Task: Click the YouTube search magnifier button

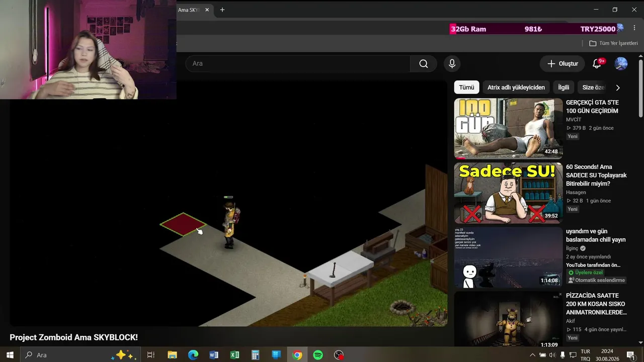Action: [x=424, y=63]
